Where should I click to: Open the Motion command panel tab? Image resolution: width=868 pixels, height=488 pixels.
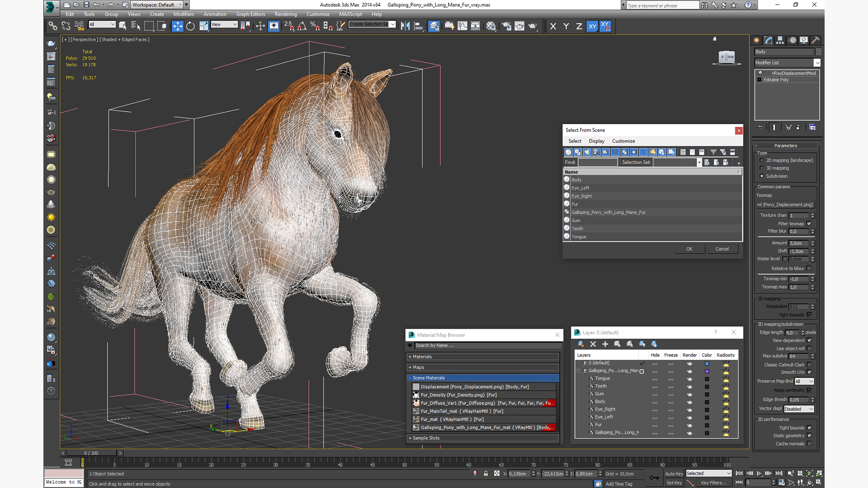(x=792, y=40)
